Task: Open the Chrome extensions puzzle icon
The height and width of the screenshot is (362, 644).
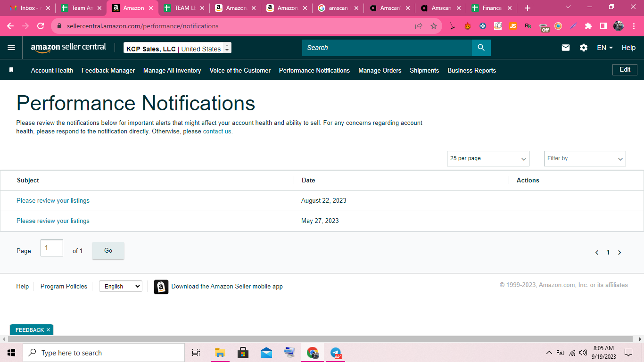Action: coord(588,26)
